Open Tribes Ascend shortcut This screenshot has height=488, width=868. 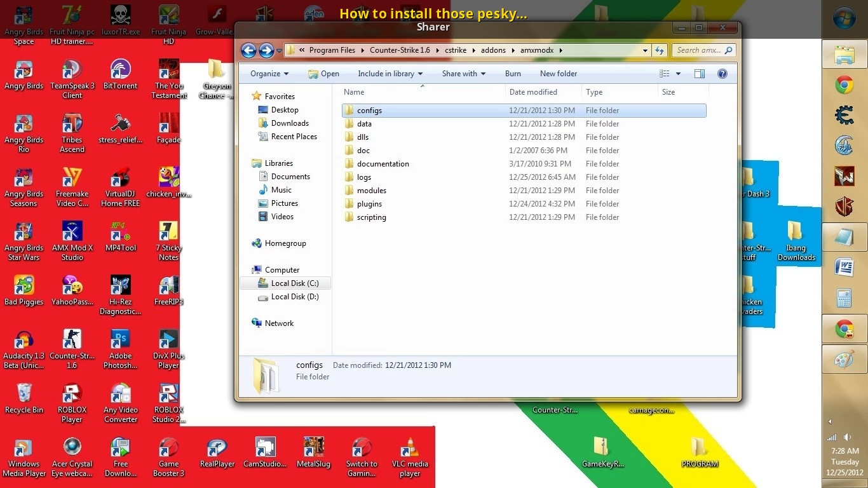coord(72,133)
